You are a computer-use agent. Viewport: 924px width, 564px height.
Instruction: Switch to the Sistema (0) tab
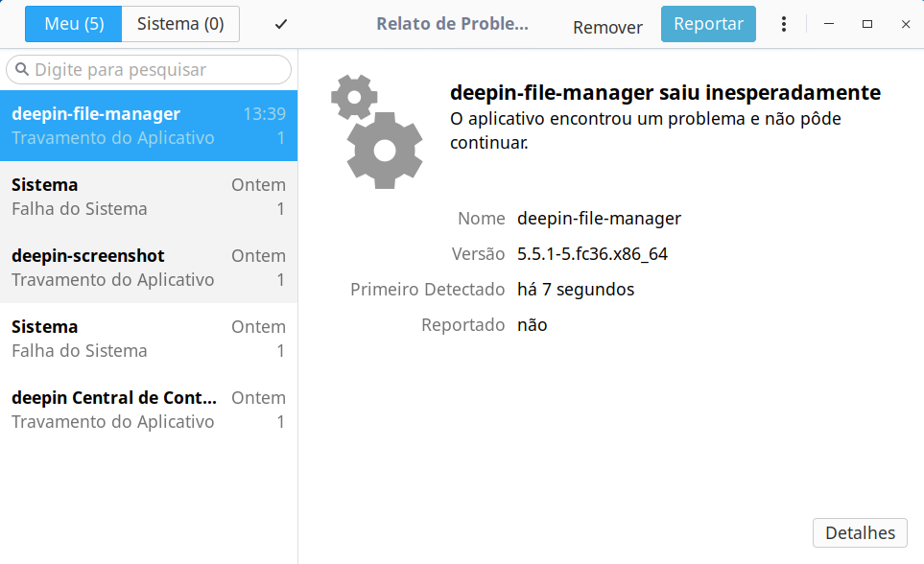click(x=180, y=23)
